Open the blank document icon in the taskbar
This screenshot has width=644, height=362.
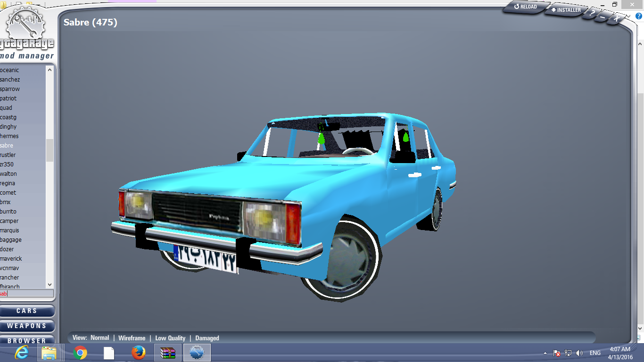[x=109, y=353]
